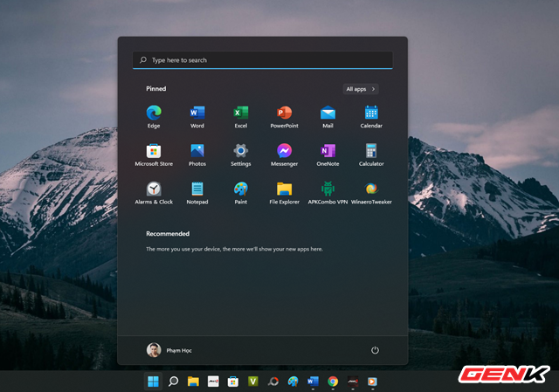
Task: Open the Calendar app
Action: [371, 116]
